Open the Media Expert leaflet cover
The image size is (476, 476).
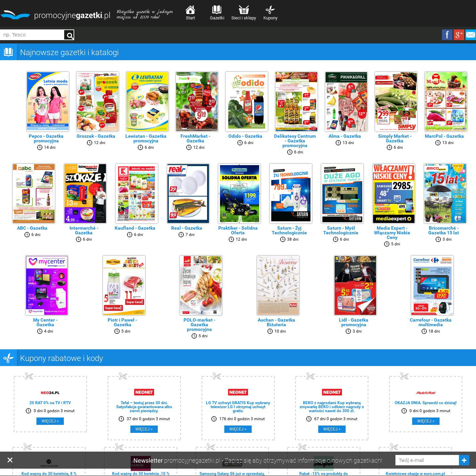[394, 193]
